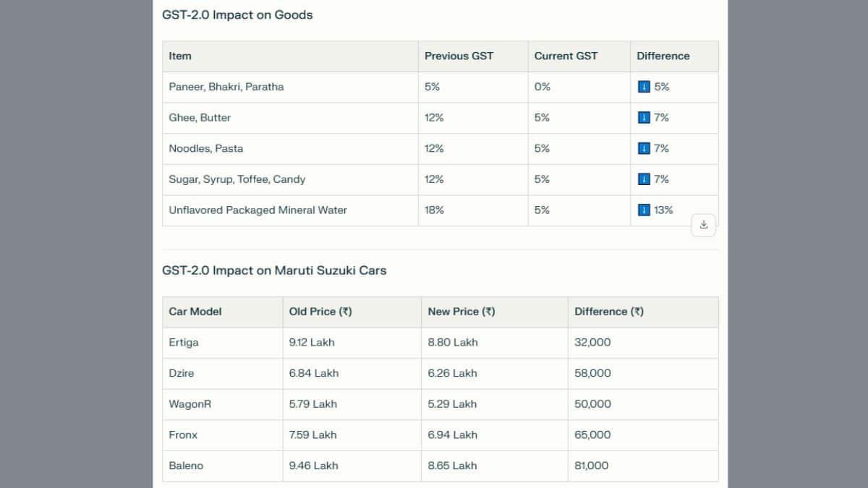Select the Item column header
This screenshot has width=868, height=488.
tap(180, 56)
